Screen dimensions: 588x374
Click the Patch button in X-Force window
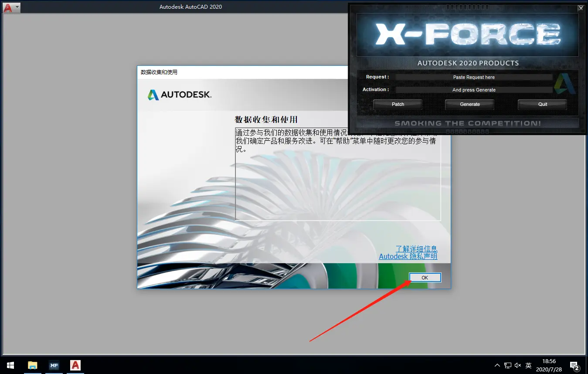tap(398, 105)
